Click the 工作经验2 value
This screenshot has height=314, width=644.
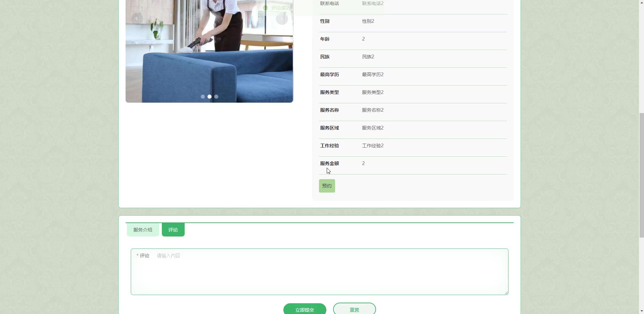[x=373, y=146]
